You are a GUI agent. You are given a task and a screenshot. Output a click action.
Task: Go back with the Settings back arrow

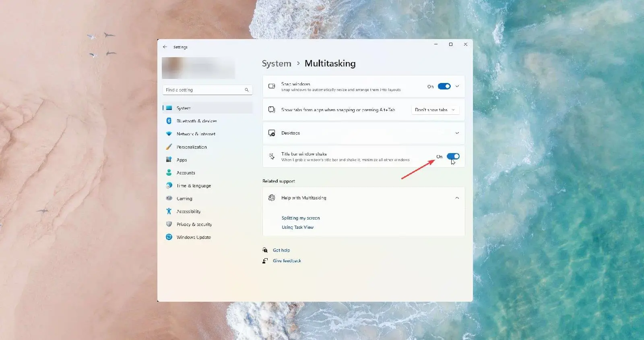click(165, 47)
